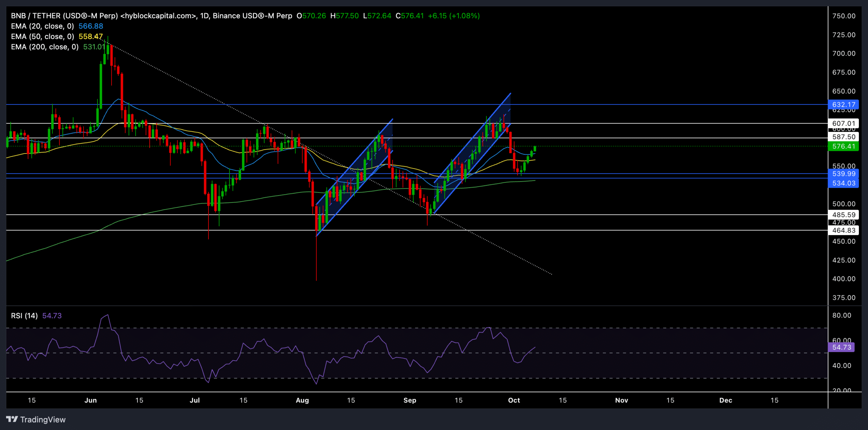Click the EMA (200, close, 0) indicator label
Screen dimensions: 868x430
(45, 47)
